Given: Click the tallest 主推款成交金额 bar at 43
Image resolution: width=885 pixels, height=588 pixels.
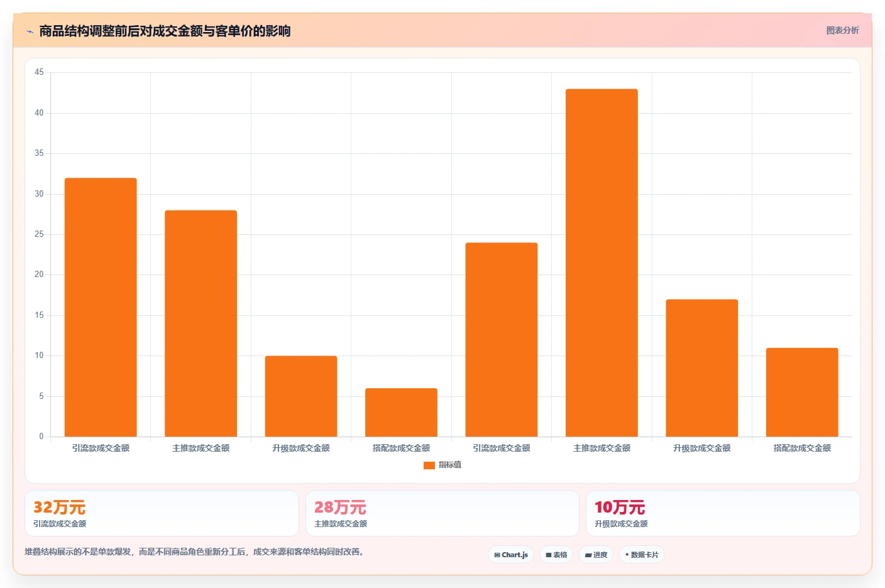Looking at the screenshot, I should [x=602, y=263].
